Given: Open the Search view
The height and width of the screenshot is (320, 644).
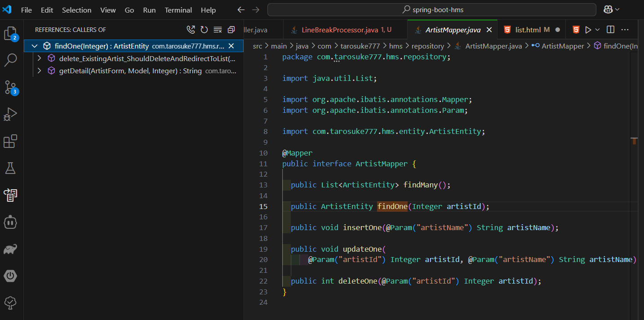Looking at the screenshot, I should [x=10, y=60].
